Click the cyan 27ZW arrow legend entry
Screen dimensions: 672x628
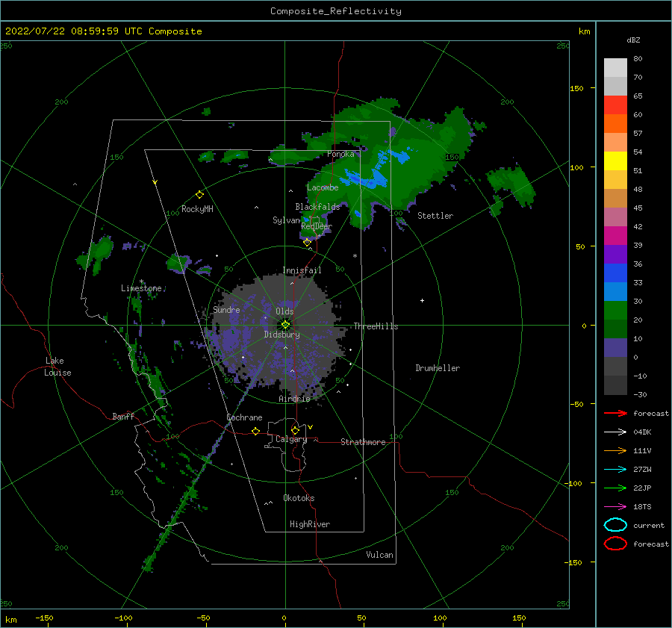coord(615,470)
